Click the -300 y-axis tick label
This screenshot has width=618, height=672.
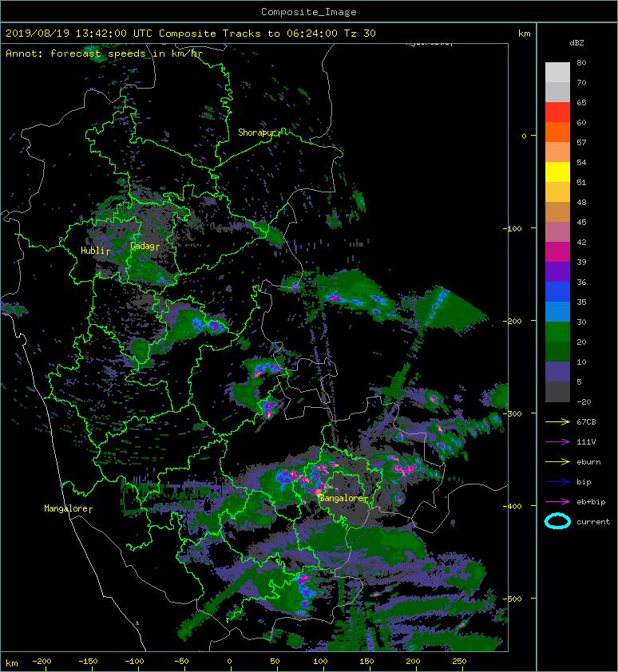click(513, 413)
